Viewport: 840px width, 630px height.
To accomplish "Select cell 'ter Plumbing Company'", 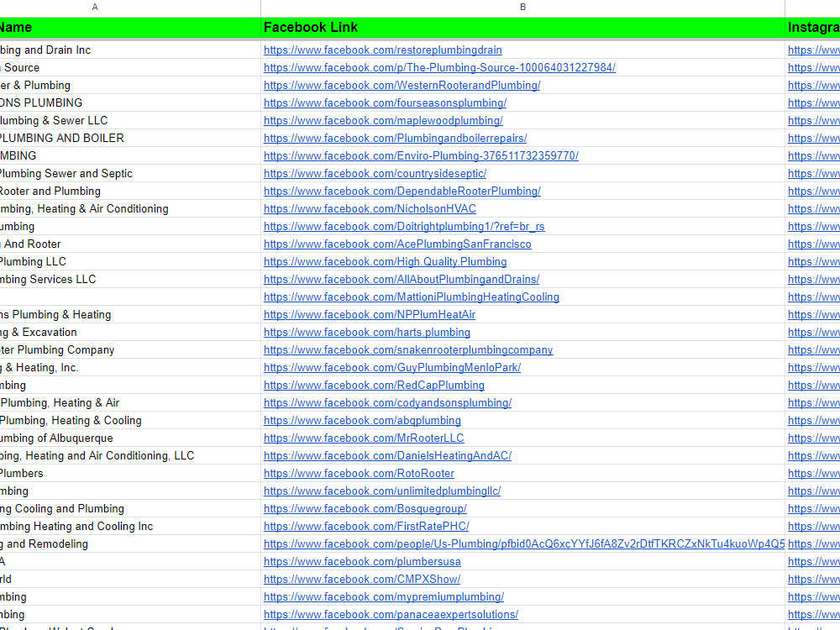I will [130, 350].
